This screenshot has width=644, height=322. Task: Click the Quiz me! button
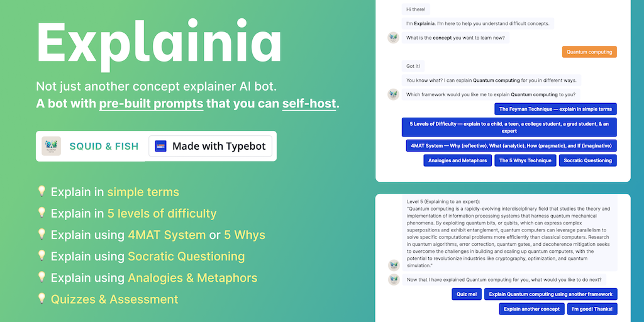click(x=466, y=294)
